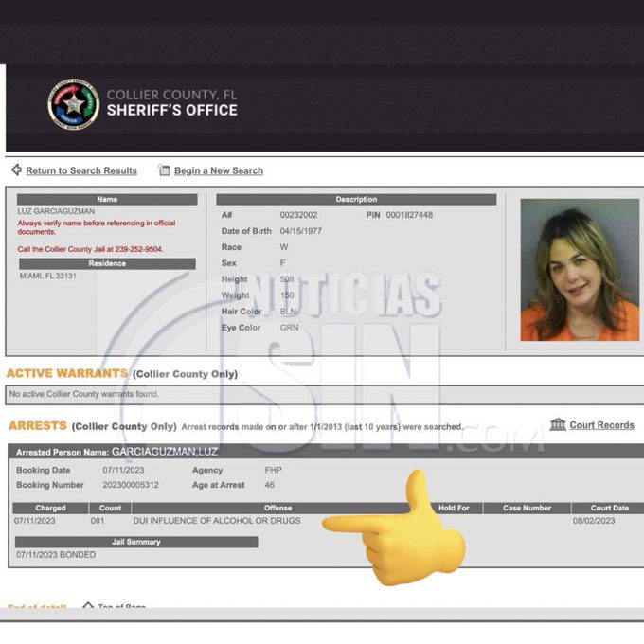The image size is (644, 644).
Task: Click the Collier County Sheriff's badge logo
Action: pyautogui.click(x=73, y=104)
